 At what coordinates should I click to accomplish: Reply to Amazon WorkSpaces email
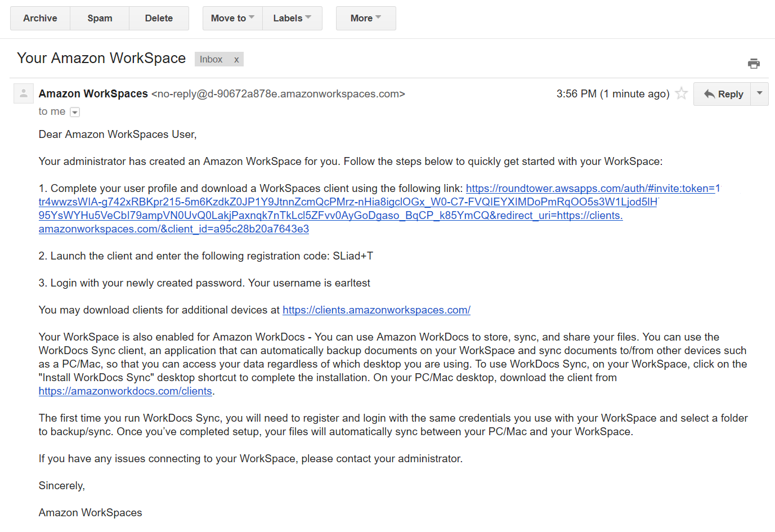pos(723,94)
